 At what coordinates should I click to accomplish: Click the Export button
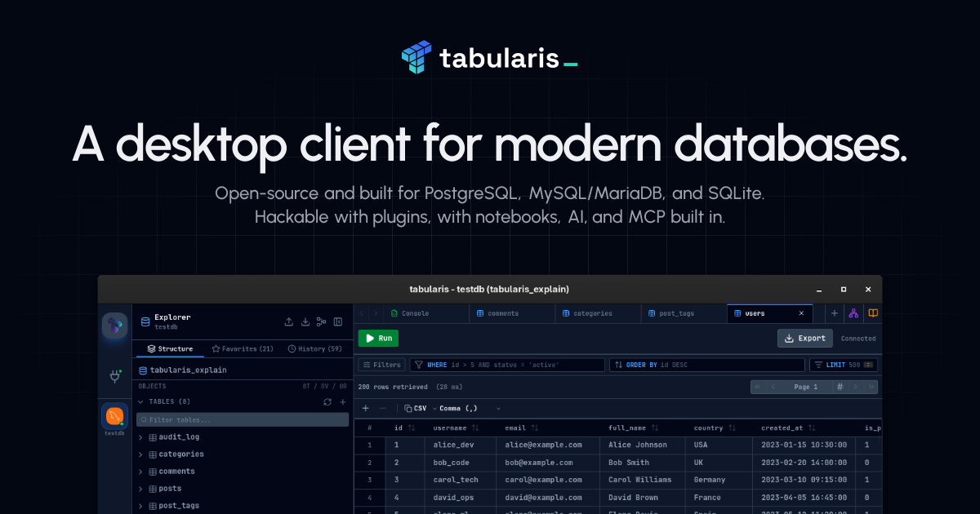coord(804,338)
